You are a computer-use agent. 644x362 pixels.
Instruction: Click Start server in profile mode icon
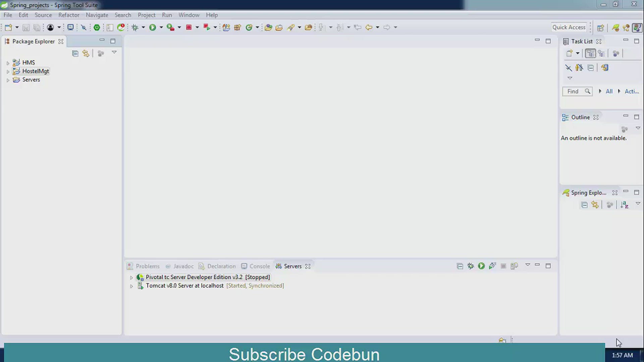(x=492, y=266)
